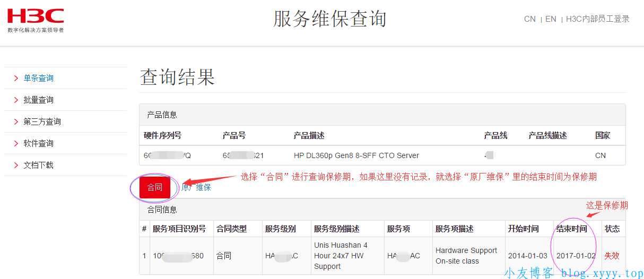Go to 软件查询 sidebar item
The width and height of the screenshot is (644, 279).
pos(38,143)
